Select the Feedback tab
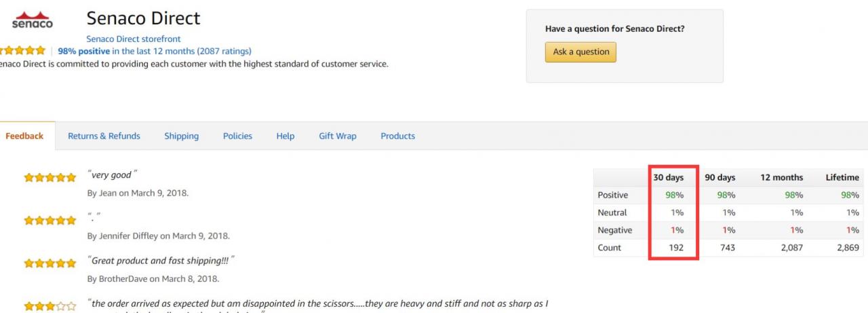868x313 pixels. [x=24, y=136]
